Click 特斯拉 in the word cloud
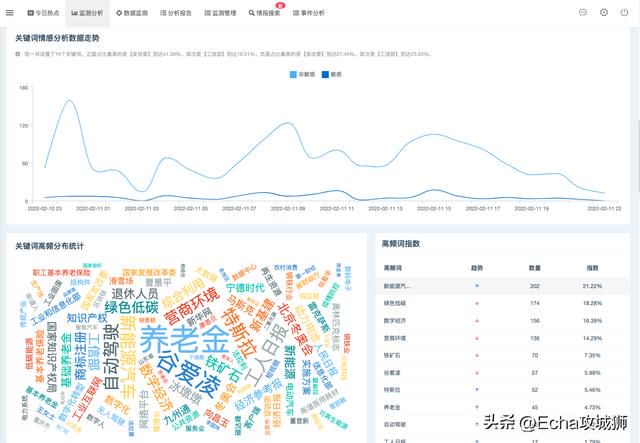The width and height of the screenshot is (640, 443). pyautogui.click(x=240, y=332)
